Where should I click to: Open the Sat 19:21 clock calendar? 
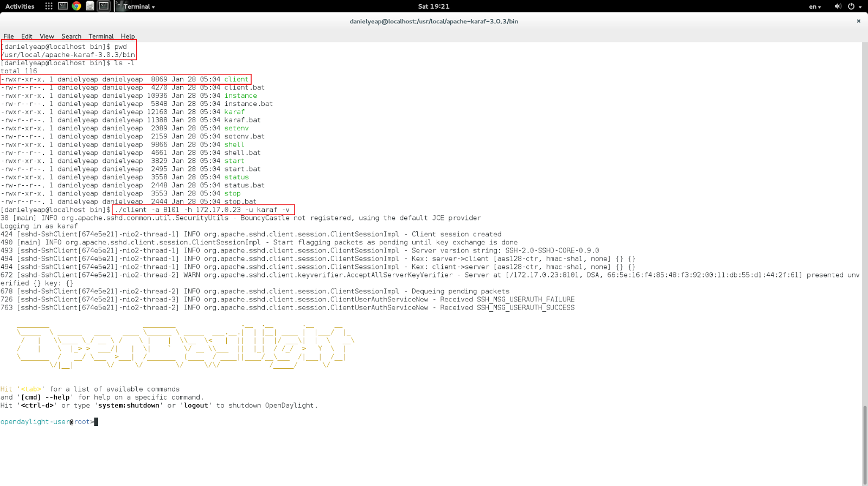(x=433, y=7)
